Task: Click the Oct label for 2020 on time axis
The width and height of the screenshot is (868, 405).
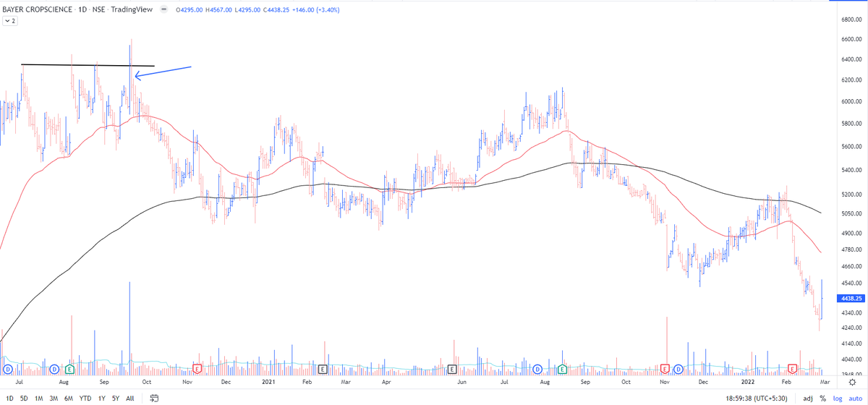Action: [x=147, y=381]
